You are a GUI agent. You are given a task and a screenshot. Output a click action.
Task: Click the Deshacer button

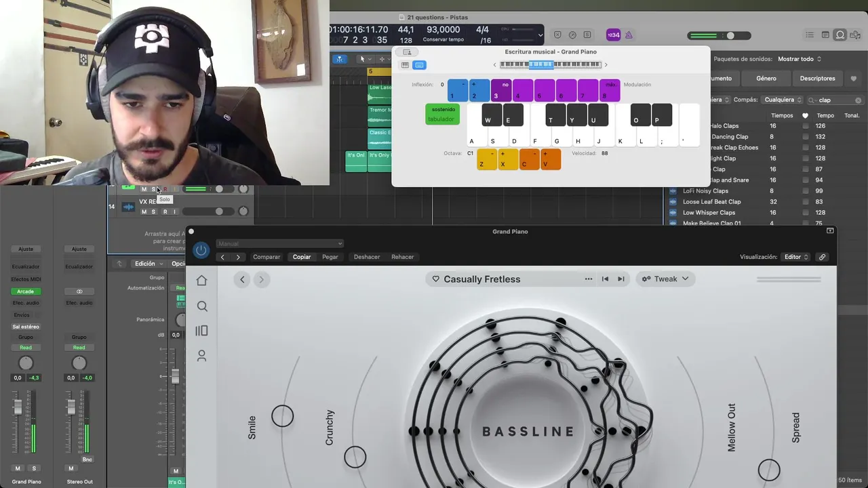367,257
